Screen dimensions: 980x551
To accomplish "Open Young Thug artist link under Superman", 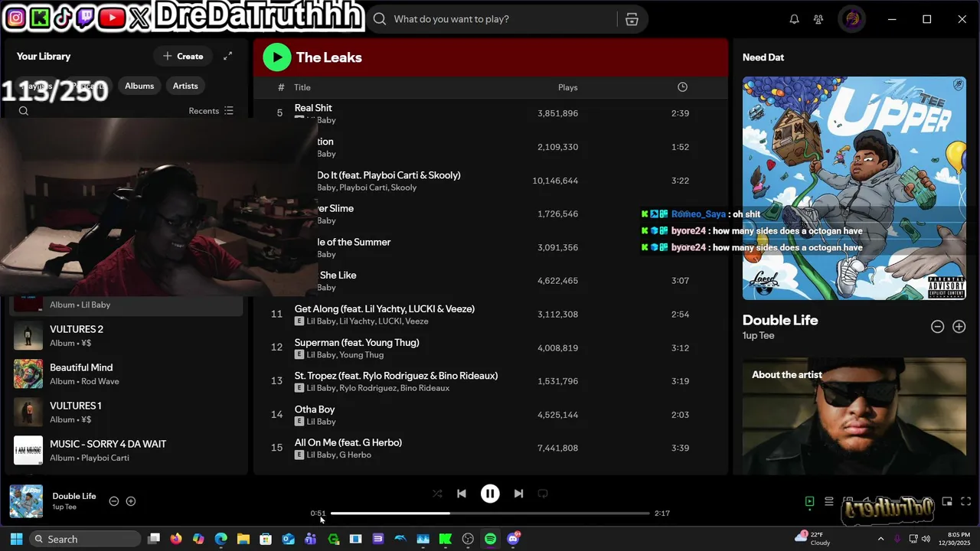I will coord(361,355).
